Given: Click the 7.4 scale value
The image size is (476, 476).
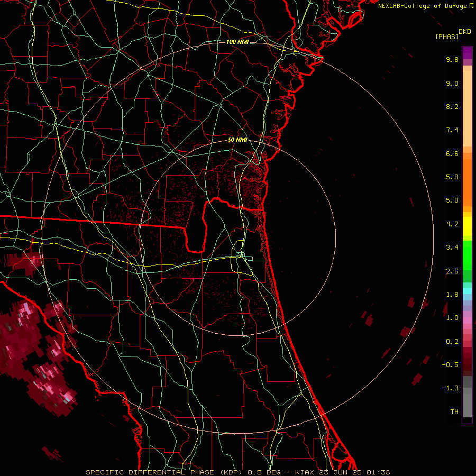Looking at the screenshot, I should pyautogui.click(x=452, y=130).
